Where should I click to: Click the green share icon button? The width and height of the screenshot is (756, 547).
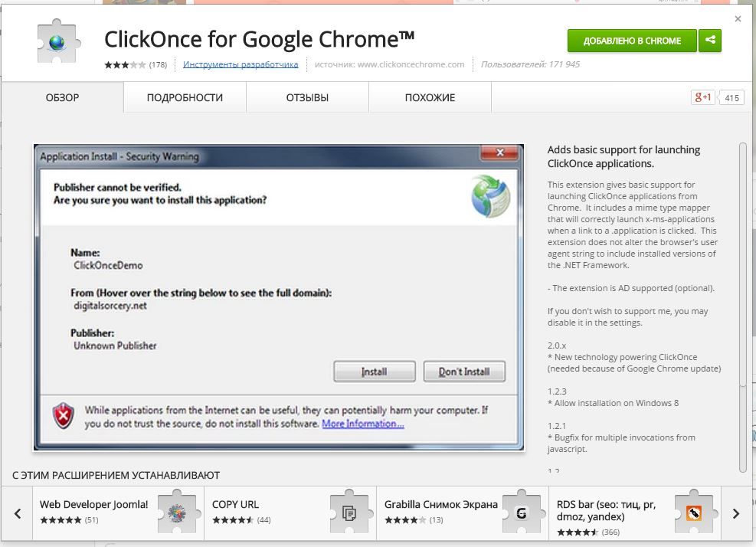[710, 41]
